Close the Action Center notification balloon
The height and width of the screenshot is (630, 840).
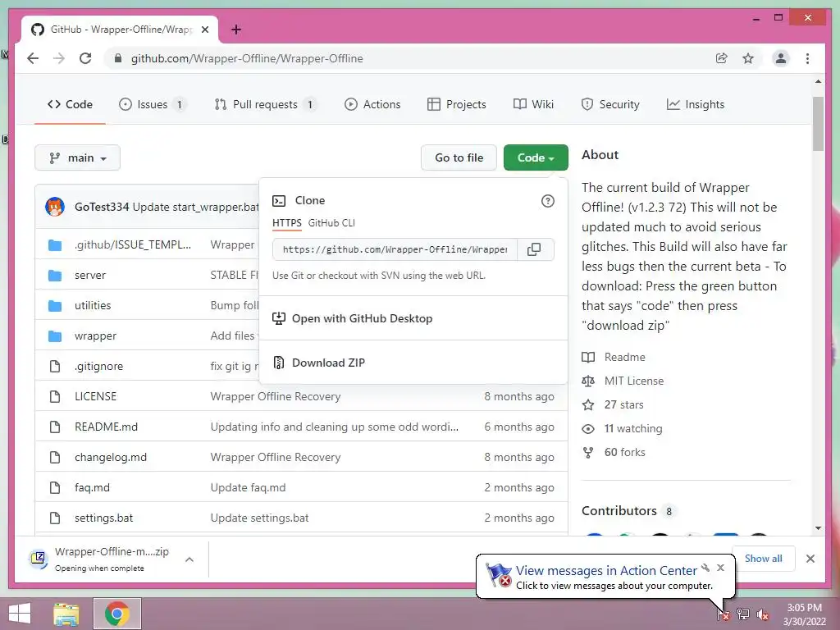720,568
